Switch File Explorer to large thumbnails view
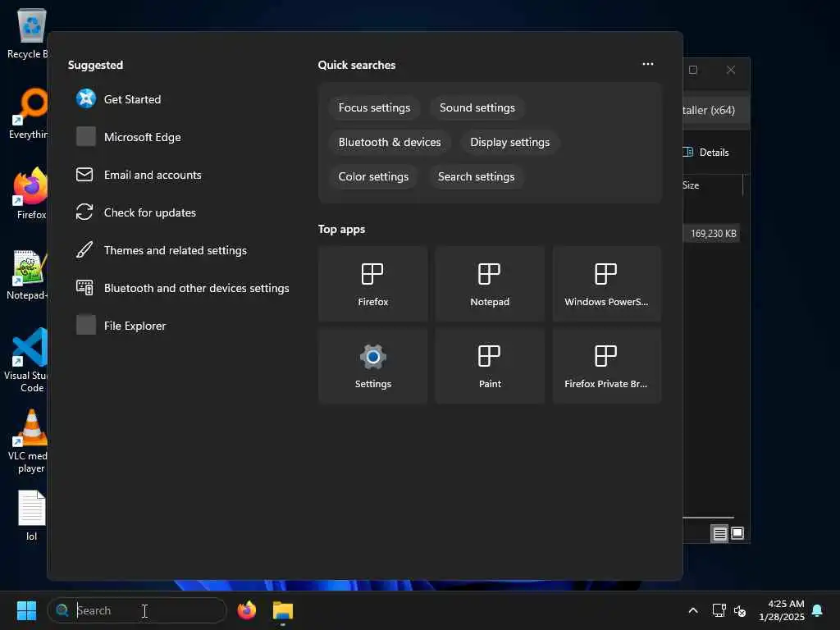This screenshot has width=840, height=630. click(x=737, y=533)
